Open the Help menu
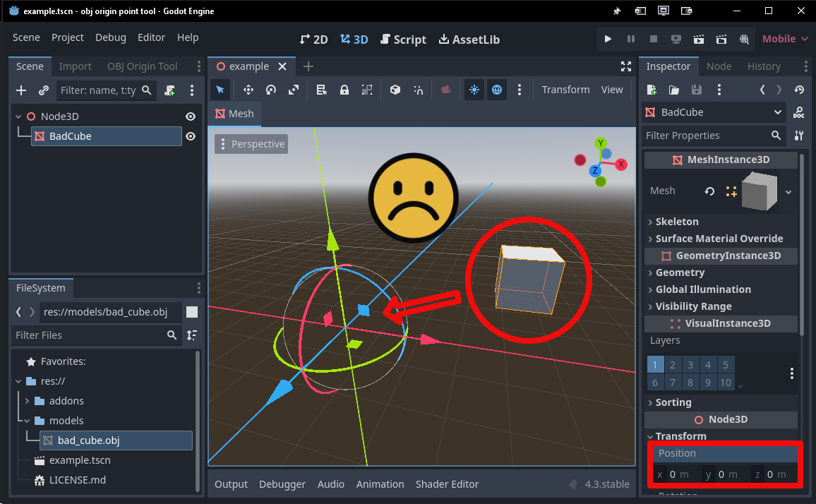816x504 pixels. coord(188,37)
